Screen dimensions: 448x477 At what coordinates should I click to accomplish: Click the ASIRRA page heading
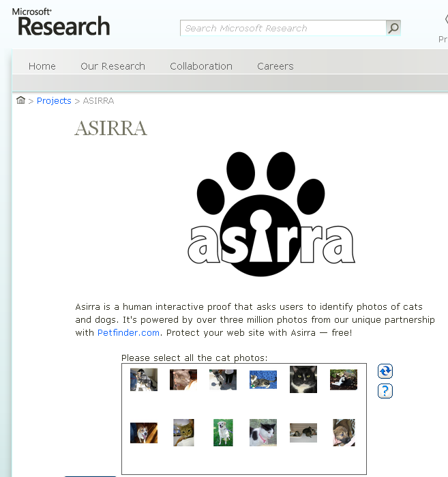point(111,128)
